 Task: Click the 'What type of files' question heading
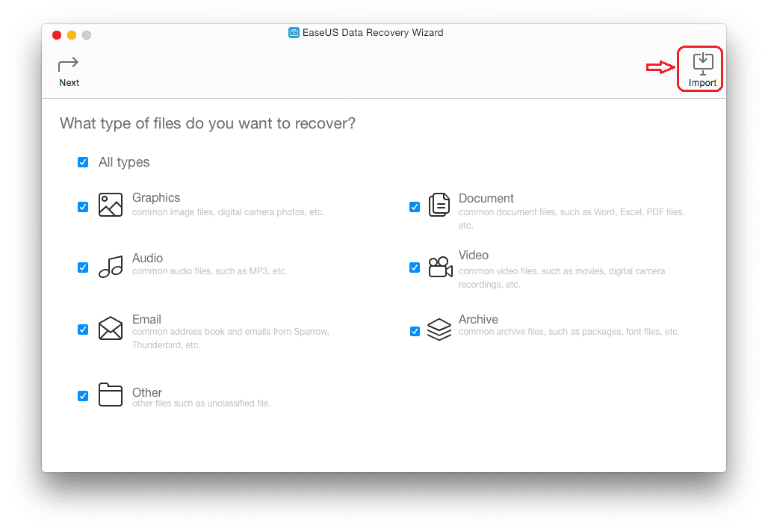[208, 123]
